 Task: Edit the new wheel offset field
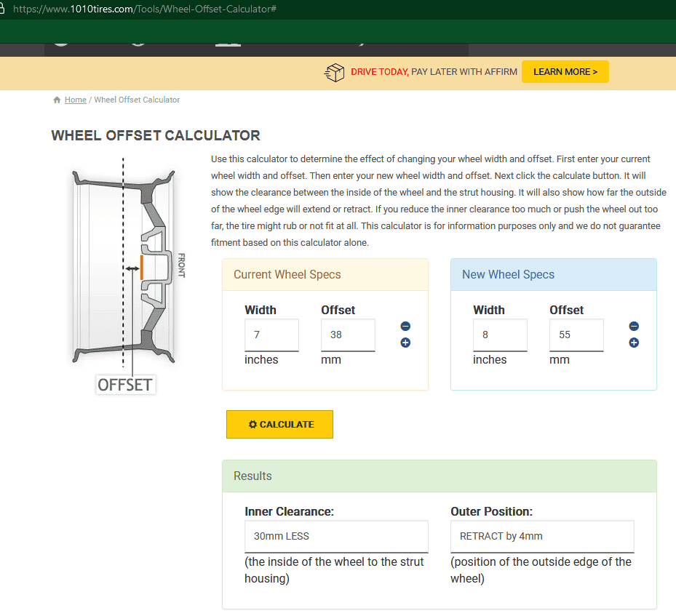[576, 335]
